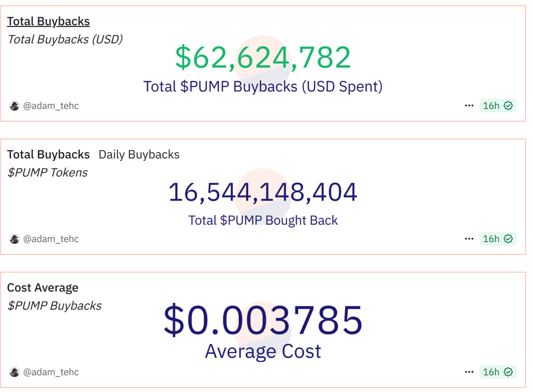Open the options menu on the $PUMP Tokens card
Viewport: 533px width, 392px height.
[469, 238]
